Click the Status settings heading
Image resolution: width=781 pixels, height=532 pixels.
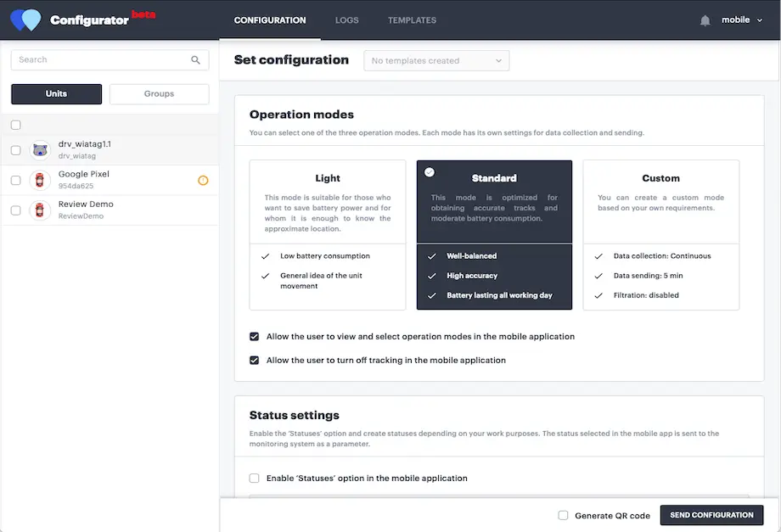click(x=295, y=415)
